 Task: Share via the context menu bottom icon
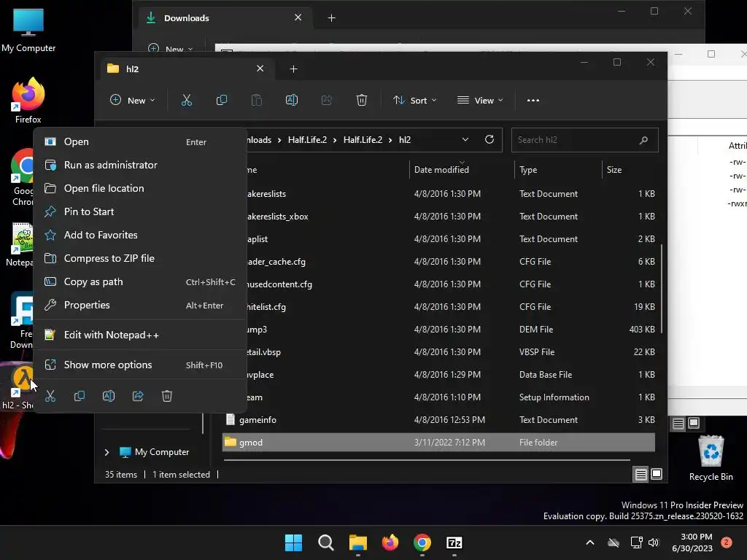coord(138,396)
